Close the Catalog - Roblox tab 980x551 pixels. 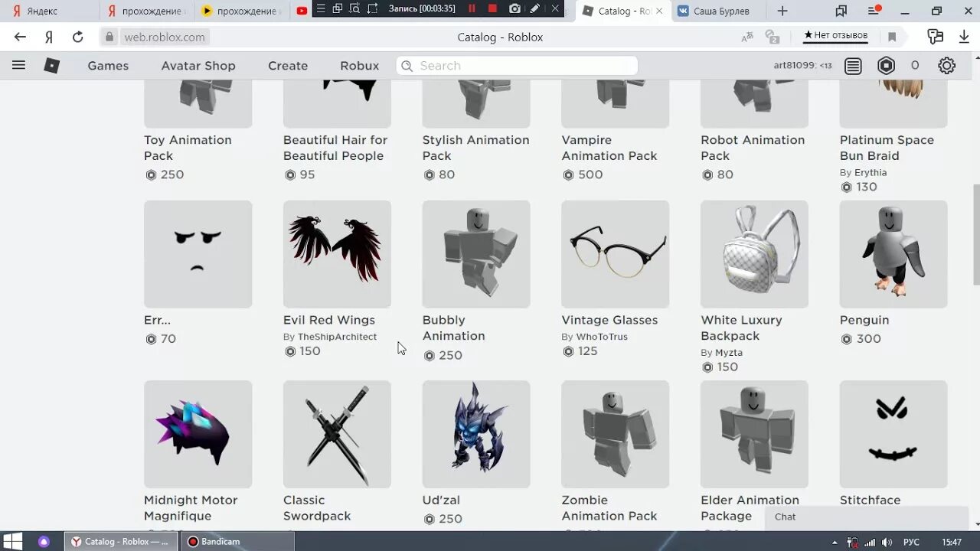[660, 11]
